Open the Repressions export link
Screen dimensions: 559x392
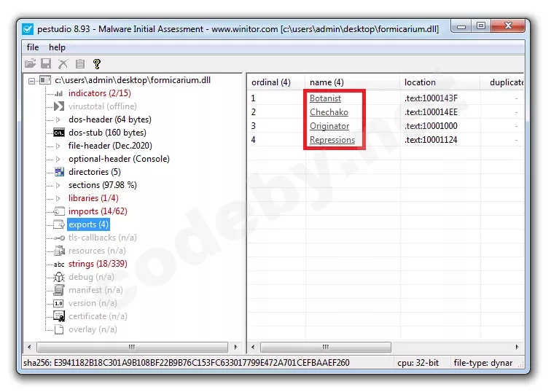point(332,140)
